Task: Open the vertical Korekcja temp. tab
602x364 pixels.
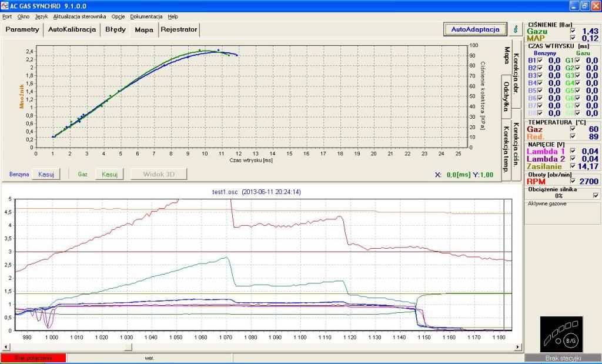Action: [506, 148]
